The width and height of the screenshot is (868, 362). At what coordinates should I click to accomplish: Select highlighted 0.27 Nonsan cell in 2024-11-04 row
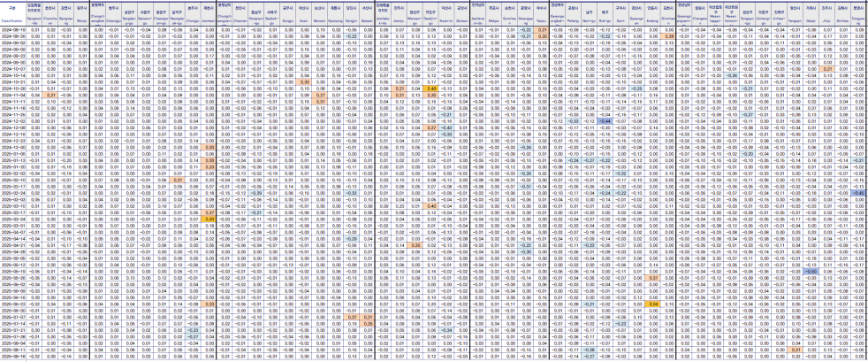319,95
